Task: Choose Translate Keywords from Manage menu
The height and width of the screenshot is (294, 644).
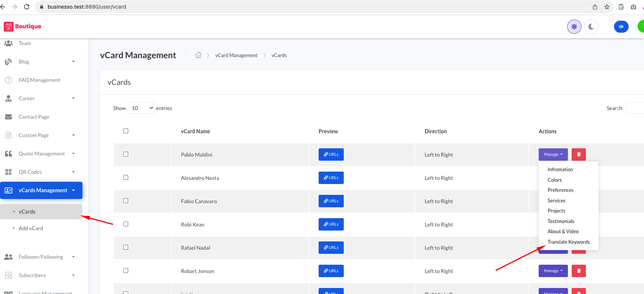Action: [x=568, y=242]
